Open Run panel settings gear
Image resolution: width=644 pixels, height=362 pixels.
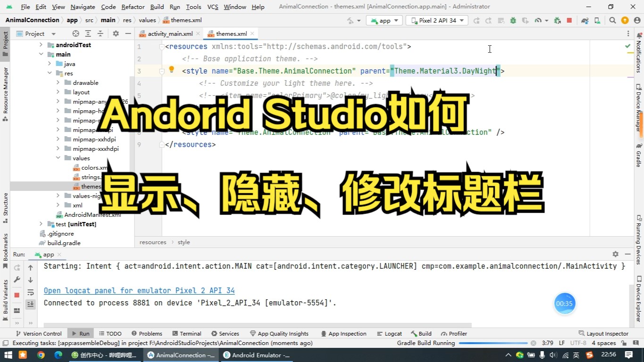(x=615, y=254)
